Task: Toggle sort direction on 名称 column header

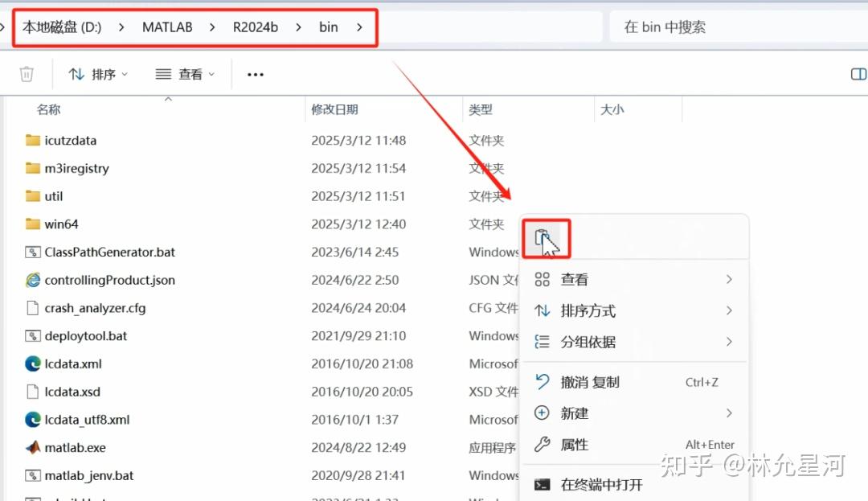Action: (48, 109)
